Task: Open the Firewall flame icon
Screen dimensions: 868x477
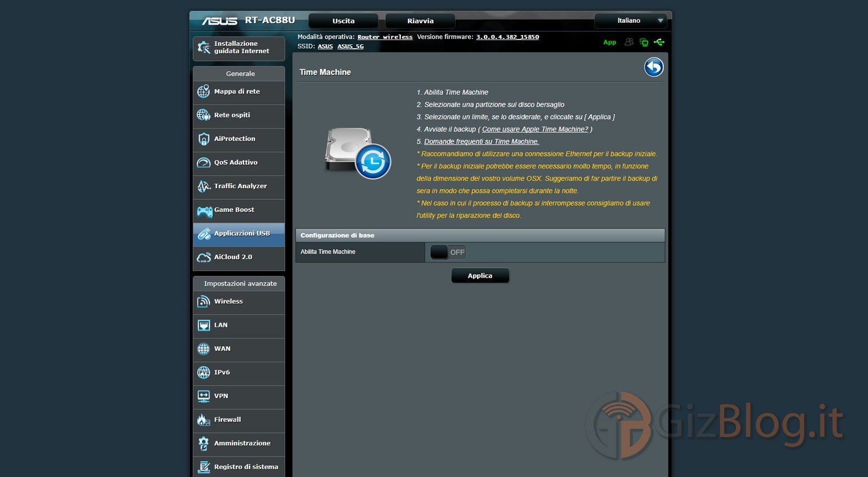Action: tap(203, 420)
